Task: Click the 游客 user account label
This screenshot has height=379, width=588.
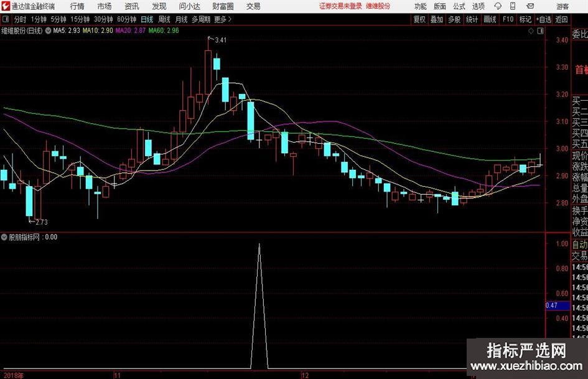Action: coord(562,6)
